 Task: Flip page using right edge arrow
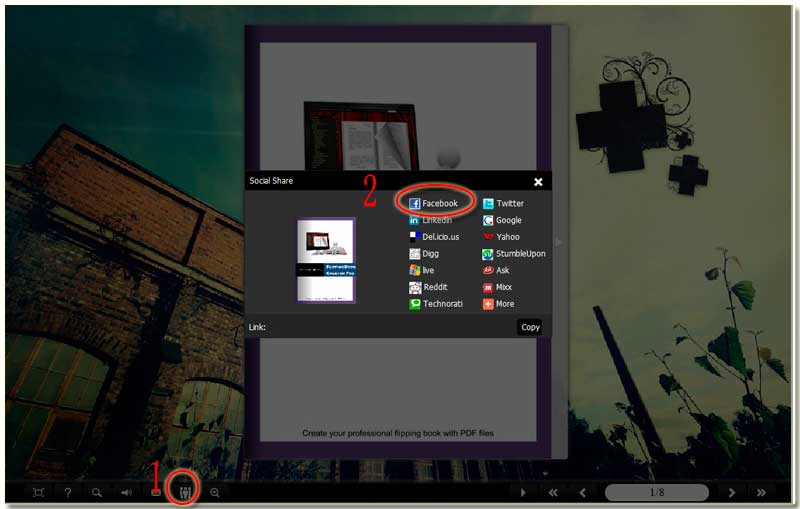pyautogui.click(x=559, y=242)
